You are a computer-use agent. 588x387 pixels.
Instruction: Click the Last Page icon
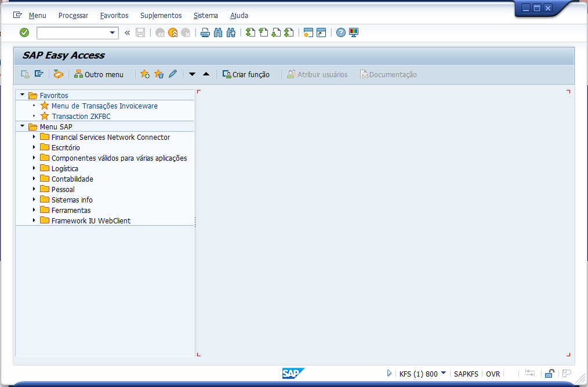click(289, 32)
